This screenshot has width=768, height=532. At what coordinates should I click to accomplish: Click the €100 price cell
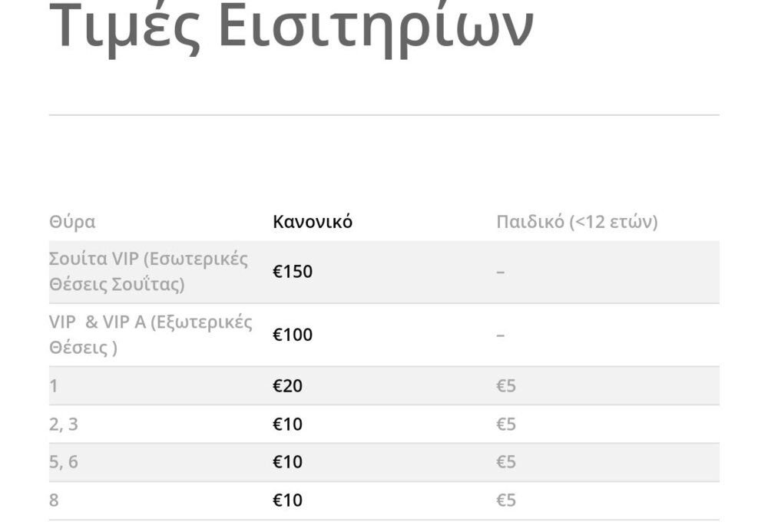pyautogui.click(x=293, y=335)
